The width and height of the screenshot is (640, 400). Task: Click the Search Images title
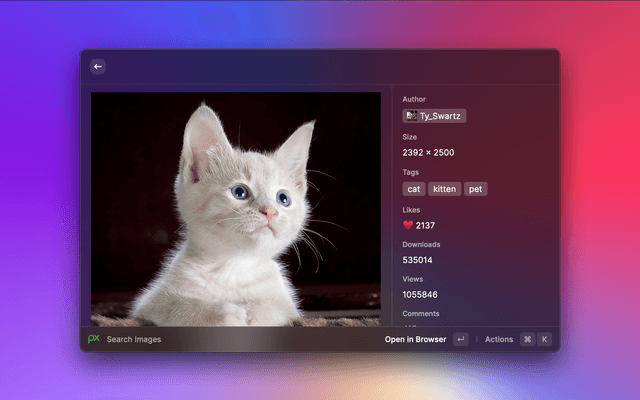[x=134, y=339]
